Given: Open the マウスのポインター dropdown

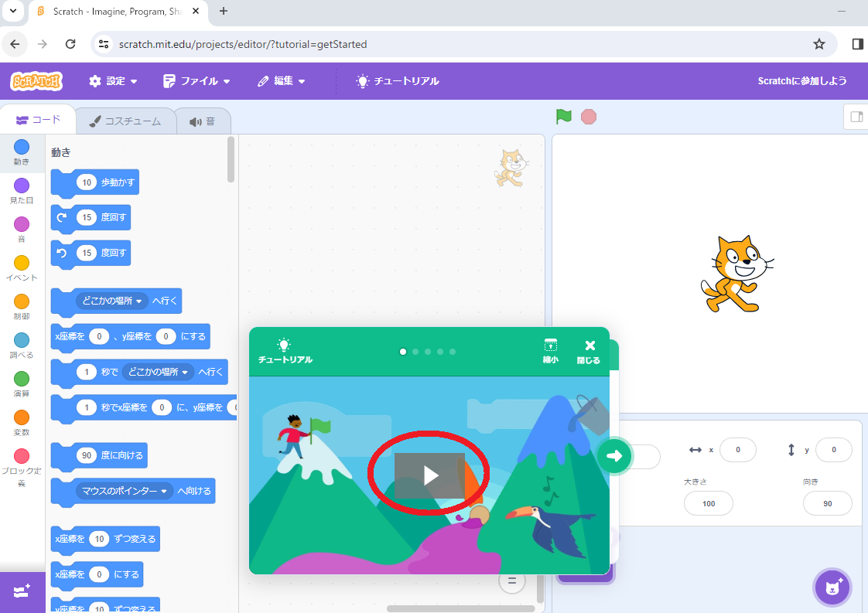Looking at the screenshot, I should (125, 491).
